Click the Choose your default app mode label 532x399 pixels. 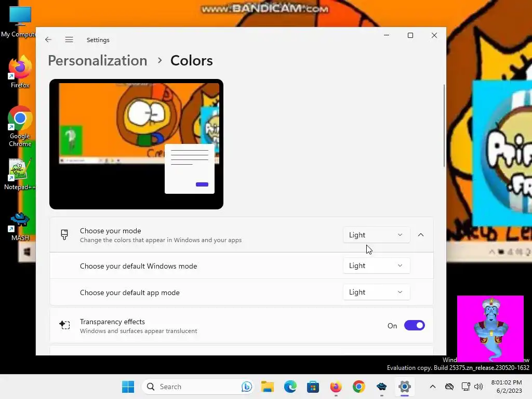129,292
